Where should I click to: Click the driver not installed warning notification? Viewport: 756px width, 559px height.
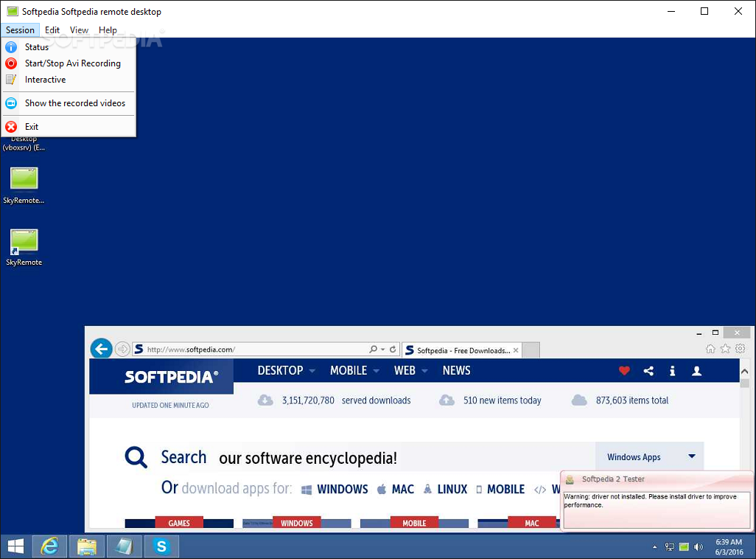(657, 501)
